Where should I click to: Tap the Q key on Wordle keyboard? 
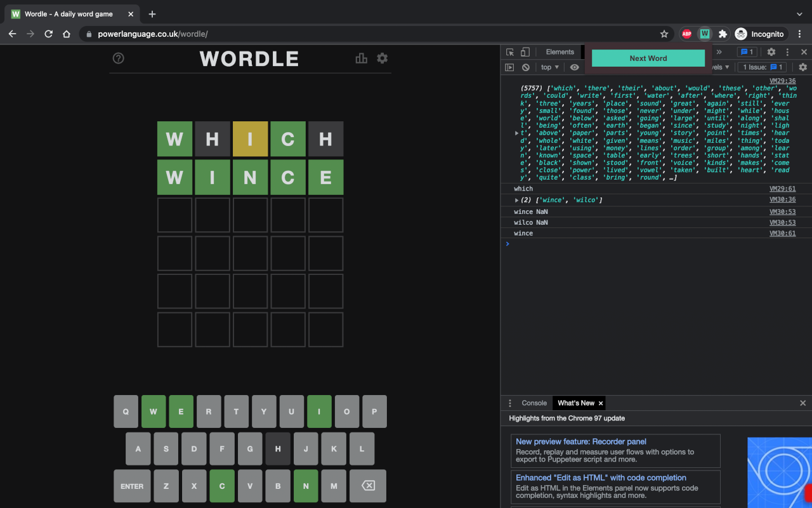[126, 411]
